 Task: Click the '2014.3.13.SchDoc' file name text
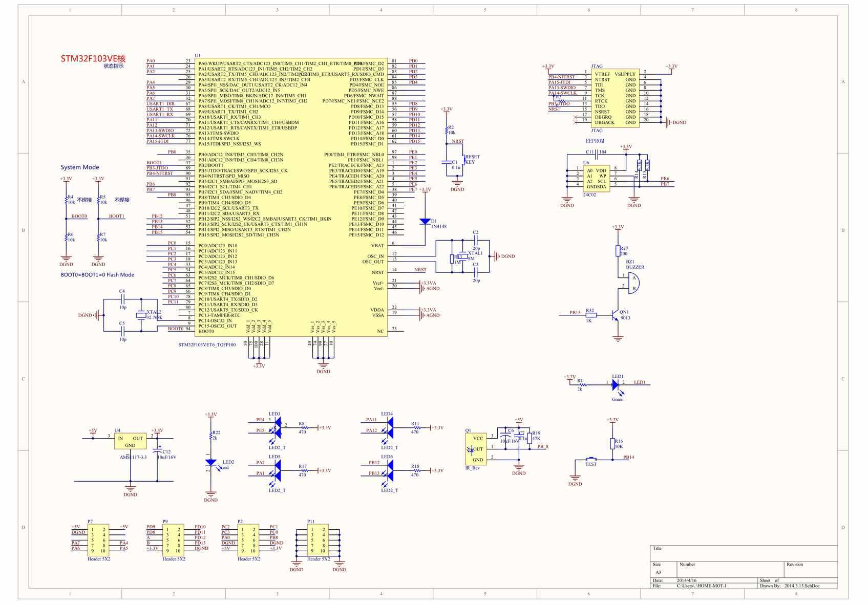[802, 586]
